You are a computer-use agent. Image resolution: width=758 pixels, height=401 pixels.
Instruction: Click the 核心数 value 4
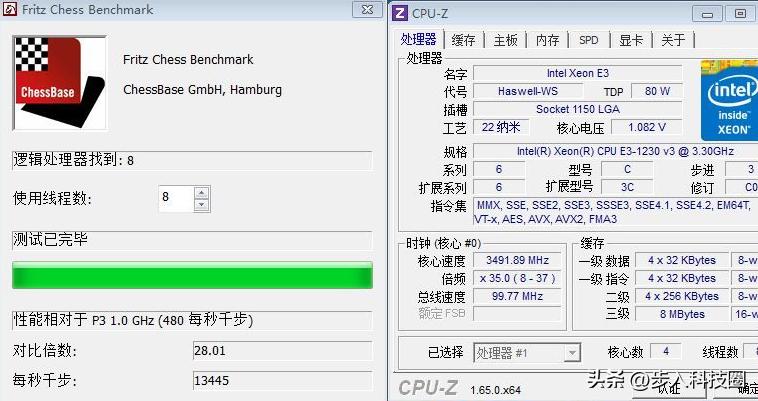point(666,351)
